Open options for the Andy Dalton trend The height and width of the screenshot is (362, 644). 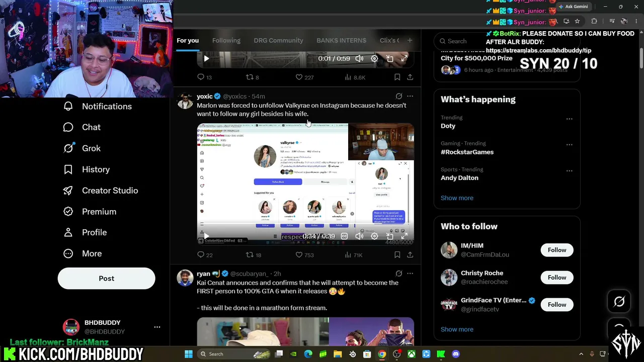(x=569, y=171)
